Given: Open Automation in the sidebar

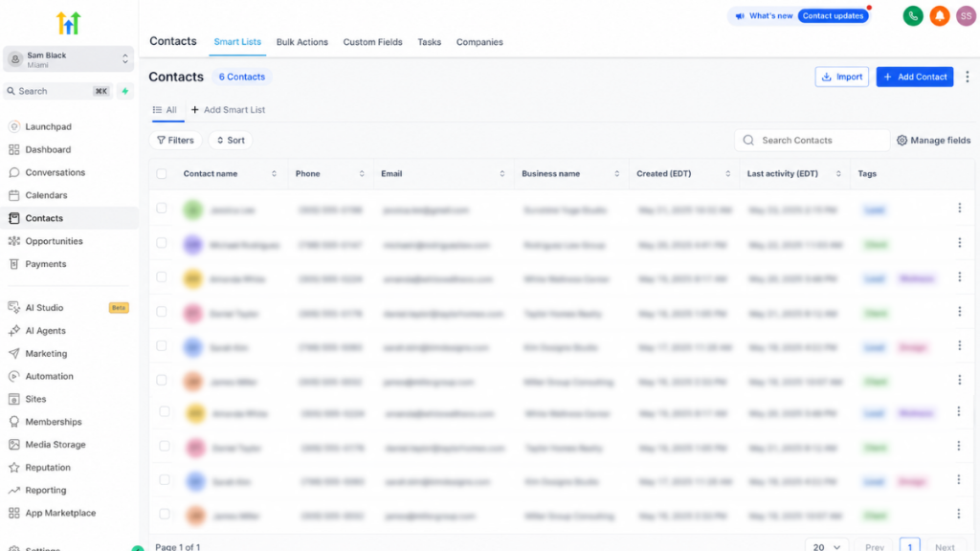Looking at the screenshot, I should click(50, 377).
